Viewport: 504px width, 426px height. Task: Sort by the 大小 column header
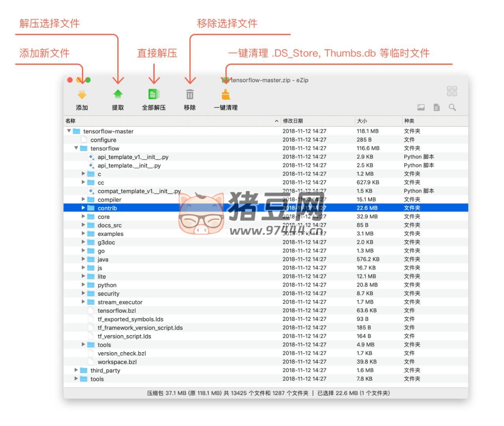pos(359,121)
